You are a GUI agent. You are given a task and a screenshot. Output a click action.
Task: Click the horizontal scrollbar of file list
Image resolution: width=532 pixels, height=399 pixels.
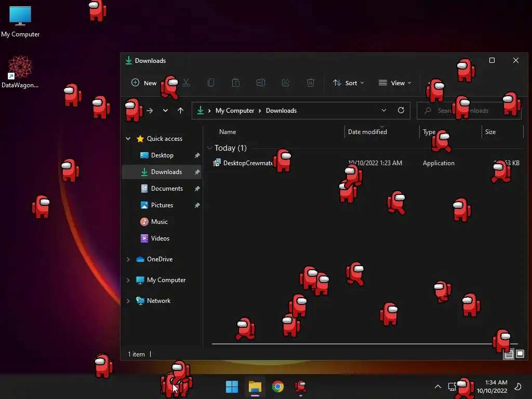click(365, 344)
